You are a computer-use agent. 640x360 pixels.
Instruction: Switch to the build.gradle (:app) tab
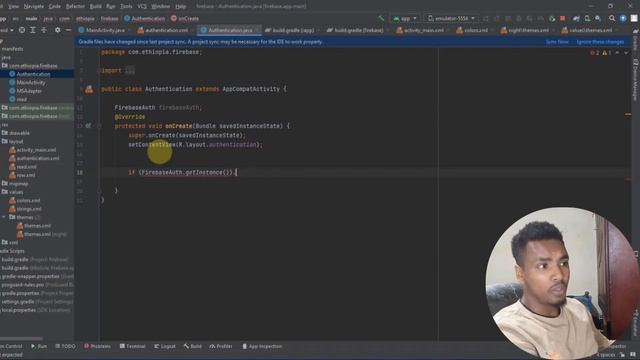click(290, 30)
